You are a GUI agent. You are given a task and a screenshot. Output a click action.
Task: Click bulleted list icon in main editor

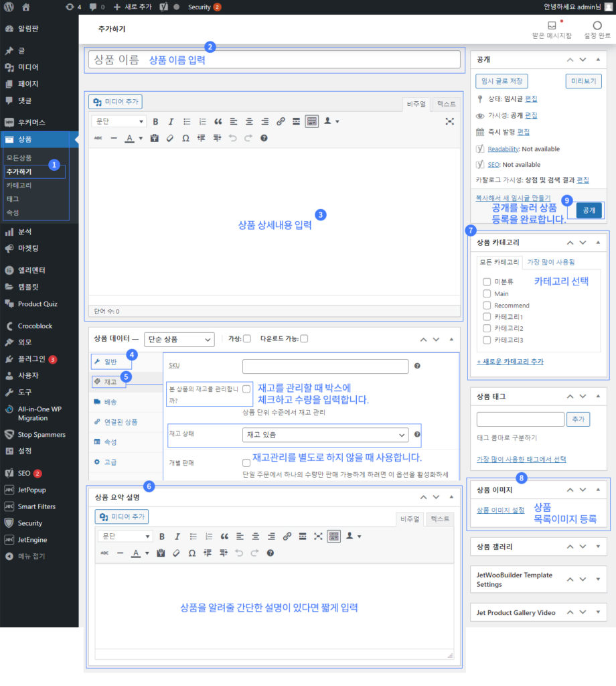coord(187,121)
